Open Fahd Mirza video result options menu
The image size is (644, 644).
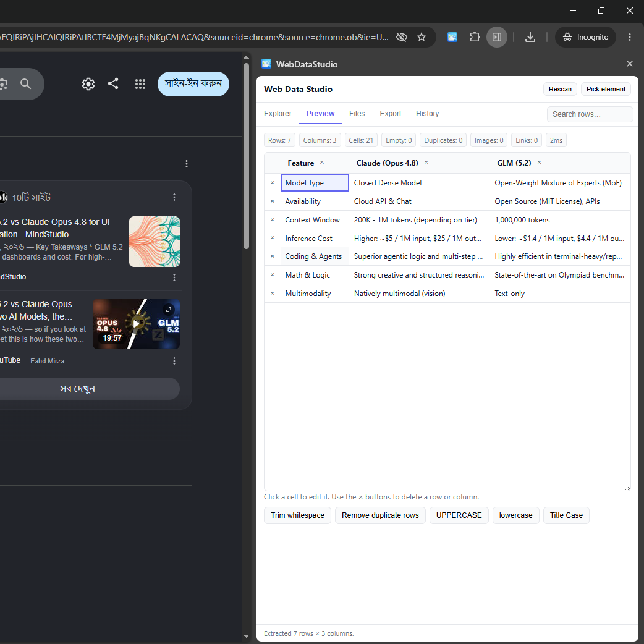click(x=174, y=361)
